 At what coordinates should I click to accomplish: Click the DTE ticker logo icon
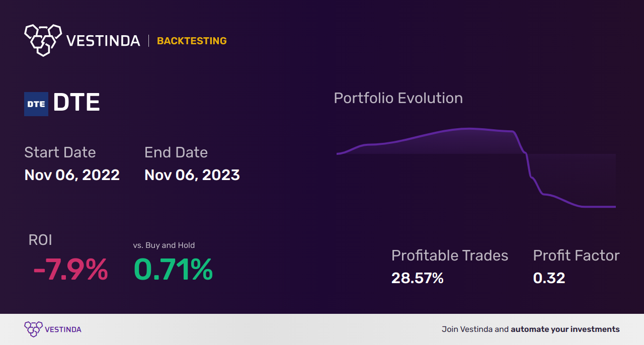(36, 104)
